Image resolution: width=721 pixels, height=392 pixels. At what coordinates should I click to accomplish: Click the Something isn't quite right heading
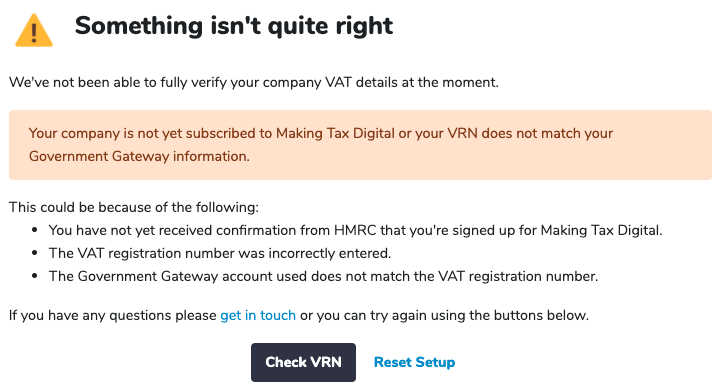coord(234,26)
